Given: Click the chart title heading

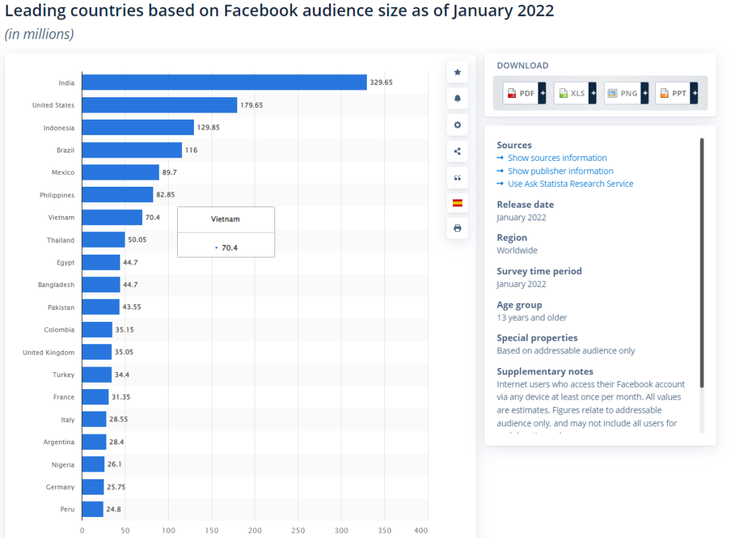Looking at the screenshot, I should point(279,10).
